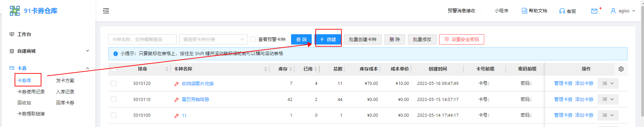Sort the table by 库存 column
Image resolution: width=644 pixels, height=127 pixels.
click(x=285, y=69)
